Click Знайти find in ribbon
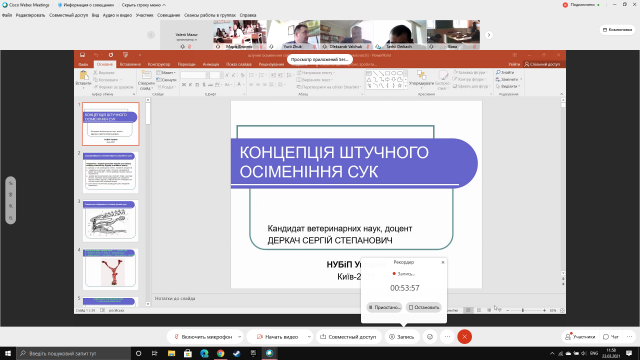The image size is (640, 360). point(505,72)
